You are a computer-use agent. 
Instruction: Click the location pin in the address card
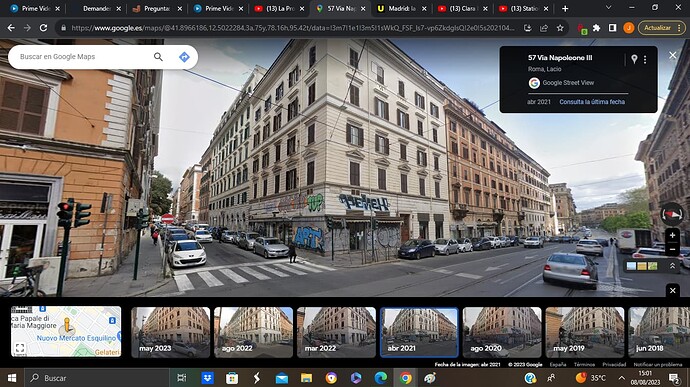634,59
